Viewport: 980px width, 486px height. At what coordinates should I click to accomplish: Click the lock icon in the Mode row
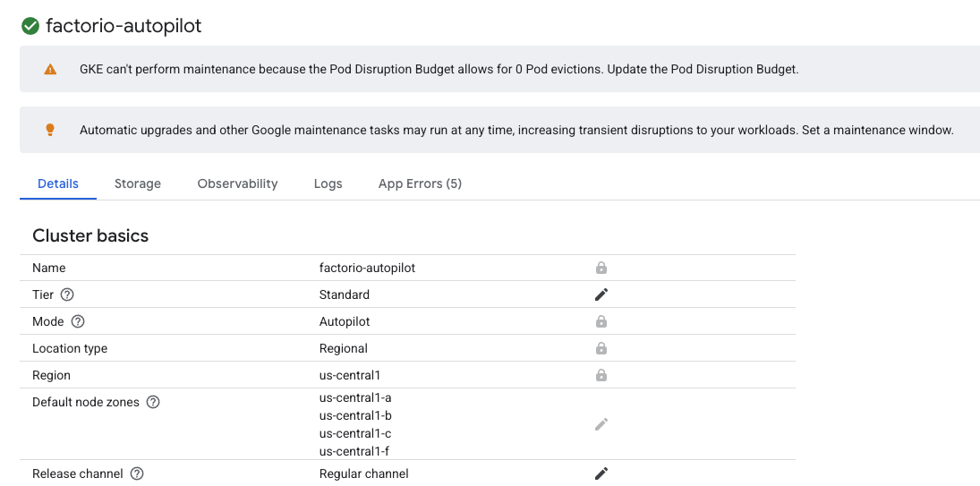(601, 321)
